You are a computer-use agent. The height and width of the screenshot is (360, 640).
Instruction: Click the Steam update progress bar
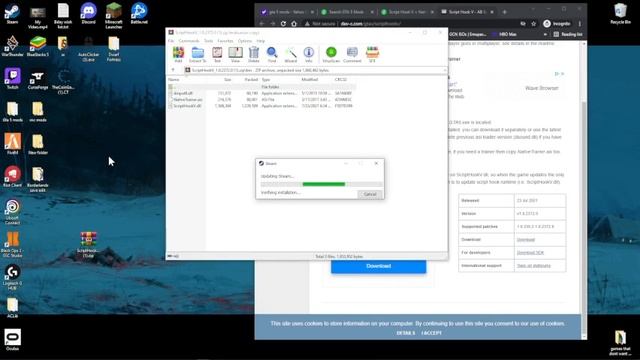(x=322, y=184)
